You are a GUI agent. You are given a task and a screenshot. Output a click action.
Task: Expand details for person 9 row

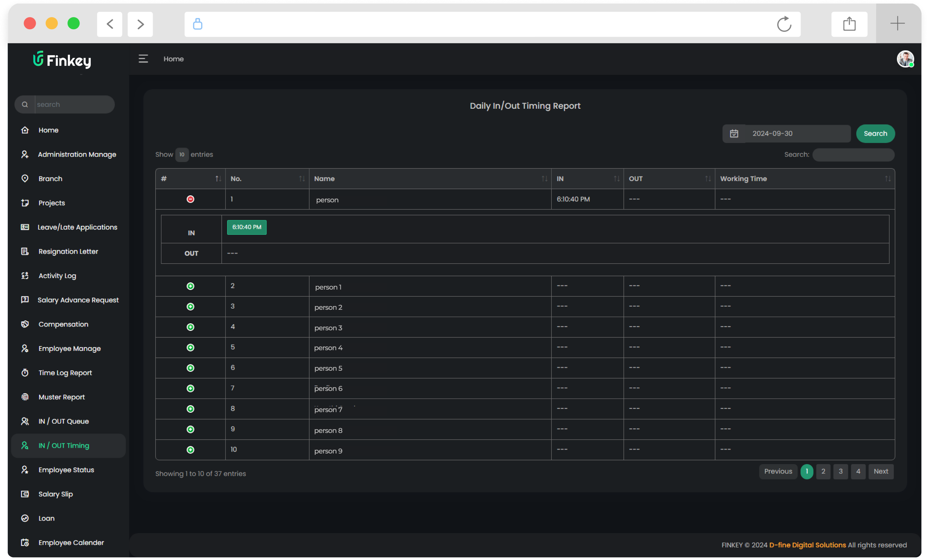(x=191, y=450)
